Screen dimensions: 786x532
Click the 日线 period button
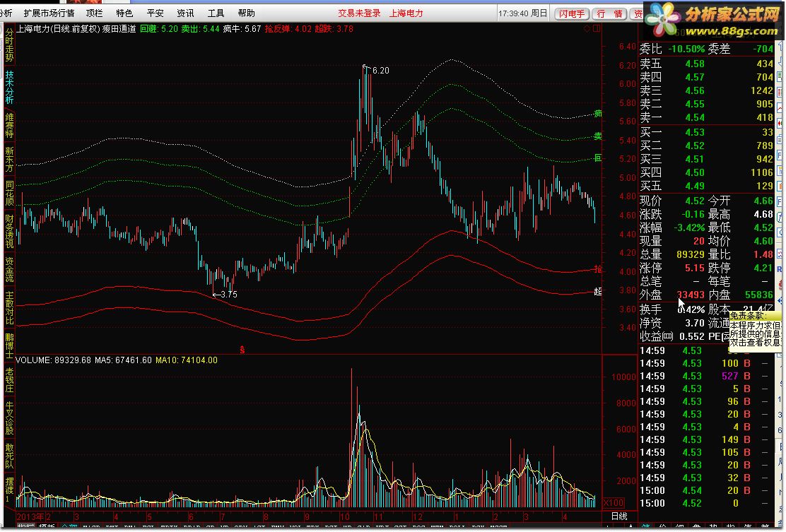click(620, 516)
